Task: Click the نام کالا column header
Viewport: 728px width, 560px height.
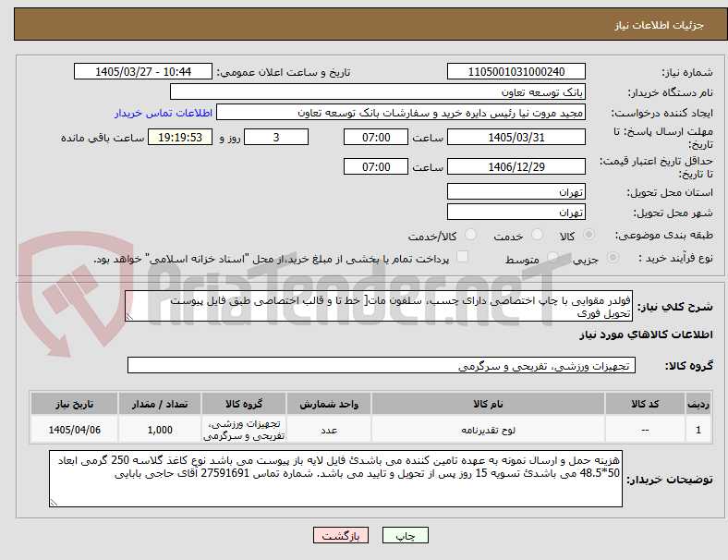Action: (488, 404)
